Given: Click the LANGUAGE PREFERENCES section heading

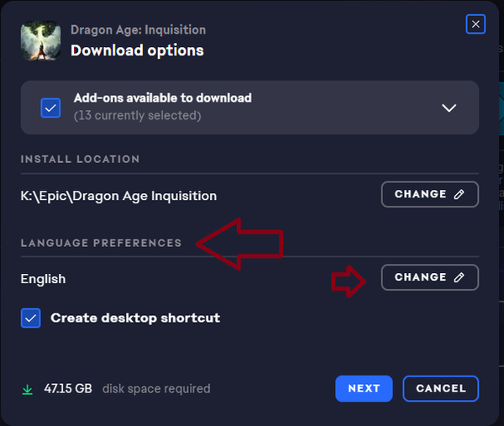Looking at the screenshot, I should tap(101, 243).
